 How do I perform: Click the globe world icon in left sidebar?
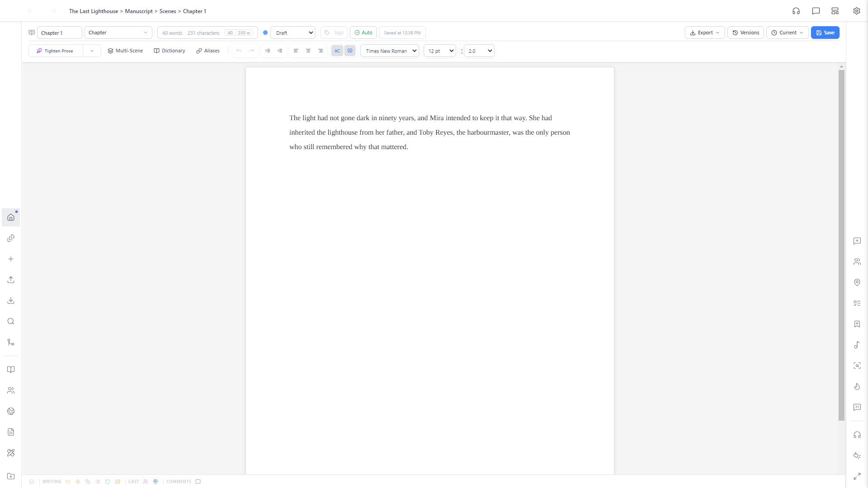(11, 411)
